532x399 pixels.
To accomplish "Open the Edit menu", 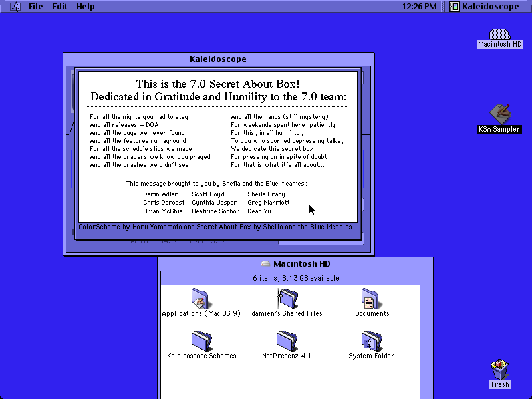I will [60, 7].
